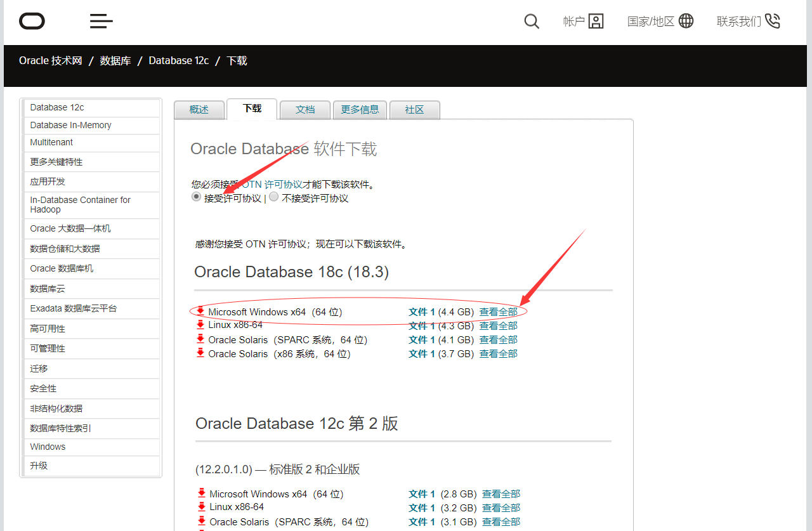Click the 国家/地区 globe icon
Screen dimensions: 812x531
[686, 21]
